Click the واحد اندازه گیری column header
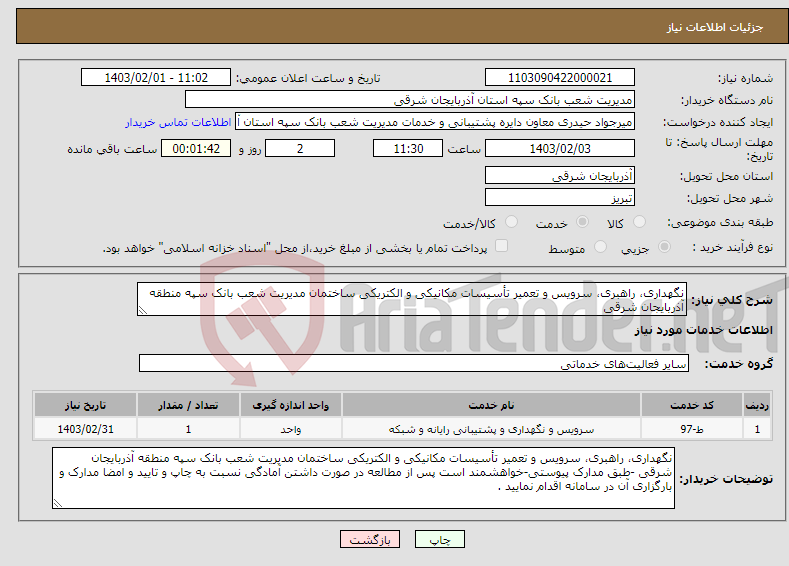 pyautogui.click(x=291, y=405)
